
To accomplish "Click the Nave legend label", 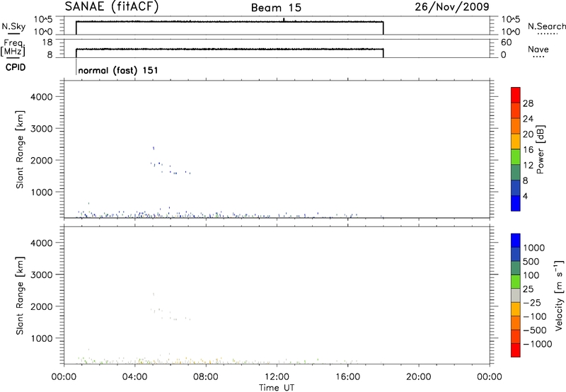I will (538, 50).
